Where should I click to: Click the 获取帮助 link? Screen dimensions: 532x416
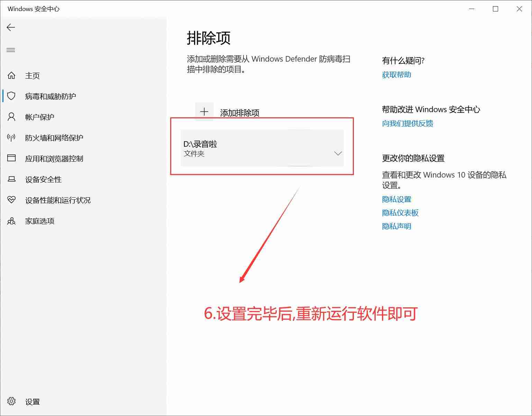[396, 74]
